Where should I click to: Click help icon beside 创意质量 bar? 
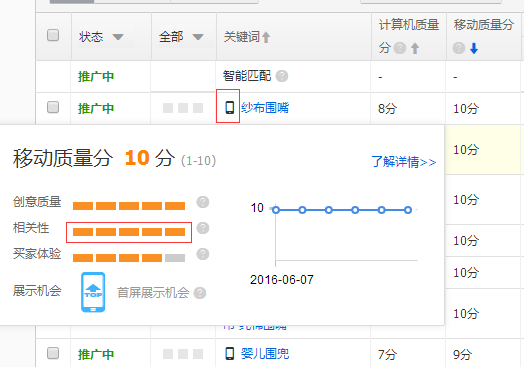click(203, 202)
